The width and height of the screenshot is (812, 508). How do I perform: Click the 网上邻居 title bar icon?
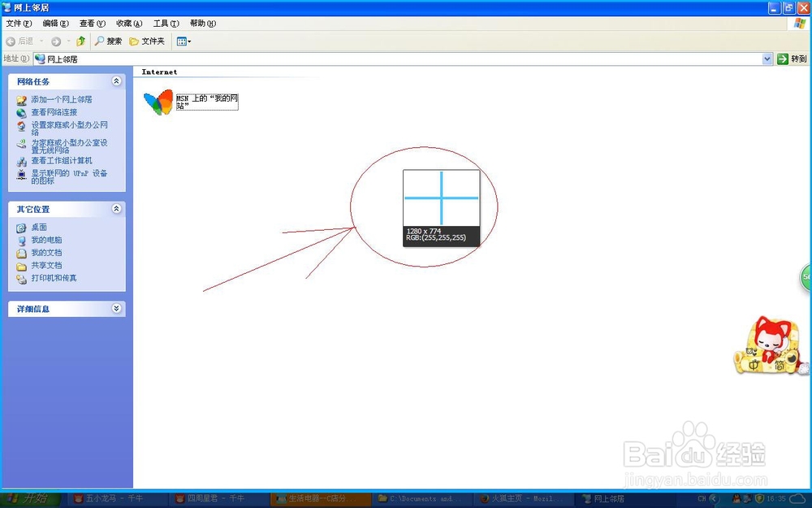[x=6, y=7]
